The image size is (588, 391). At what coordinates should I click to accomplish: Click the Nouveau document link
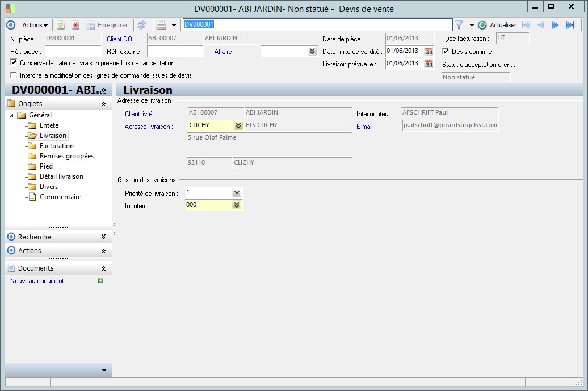(37, 281)
